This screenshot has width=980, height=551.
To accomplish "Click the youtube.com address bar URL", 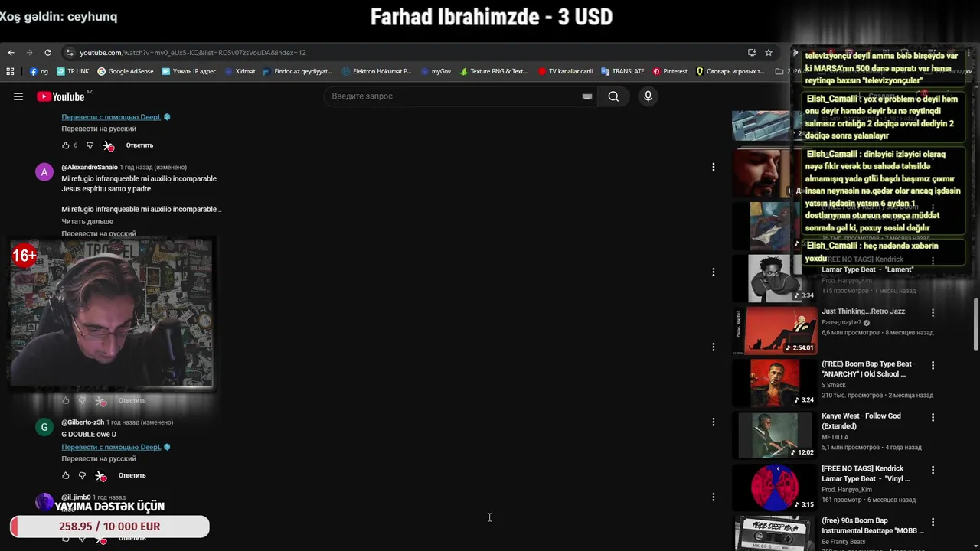I will (193, 53).
